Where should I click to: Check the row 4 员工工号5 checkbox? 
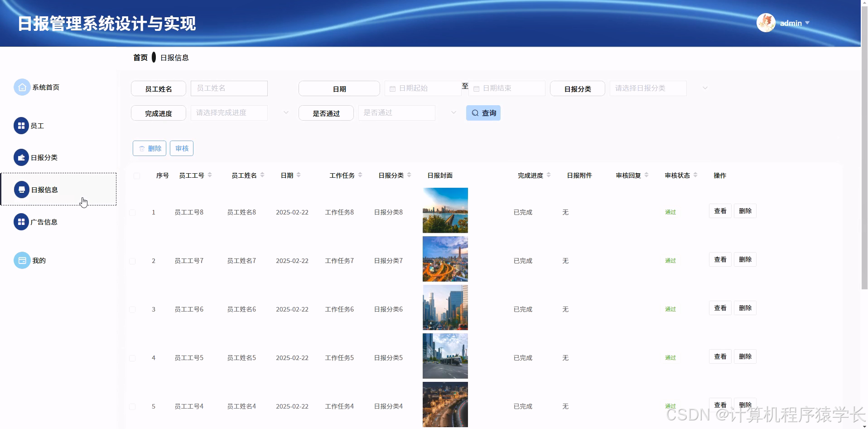[132, 358]
